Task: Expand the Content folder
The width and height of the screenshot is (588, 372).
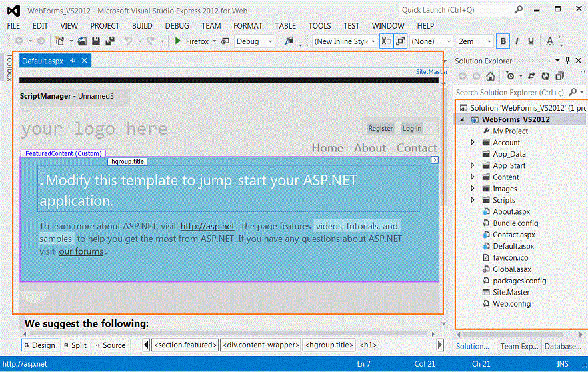Action: [473, 177]
